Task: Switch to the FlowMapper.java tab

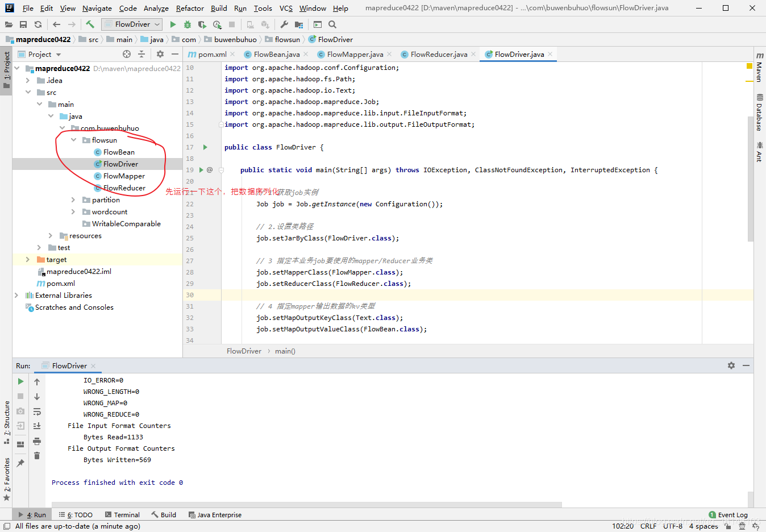Action: click(355, 54)
